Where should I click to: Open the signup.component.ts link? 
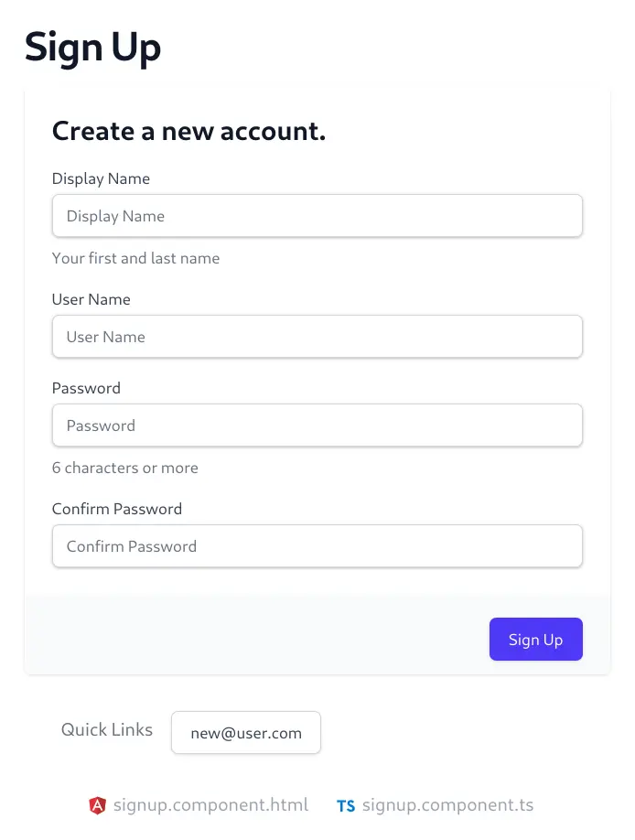click(x=447, y=805)
